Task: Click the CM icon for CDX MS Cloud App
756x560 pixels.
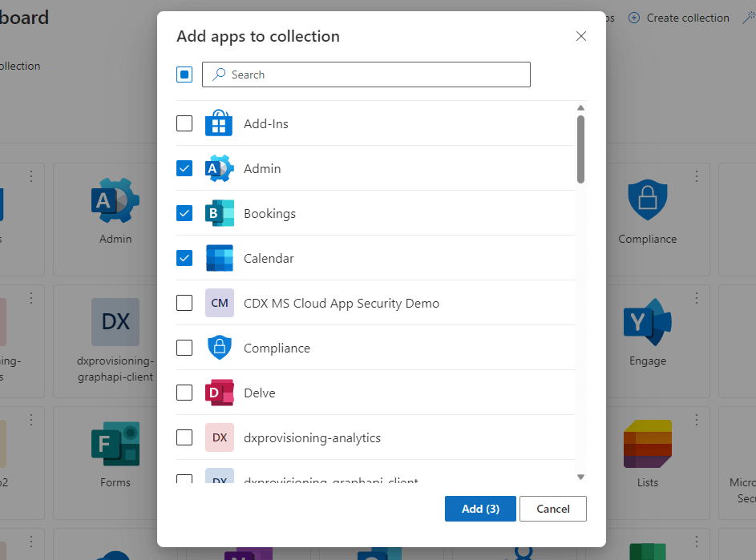Action: click(x=220, y=303)
